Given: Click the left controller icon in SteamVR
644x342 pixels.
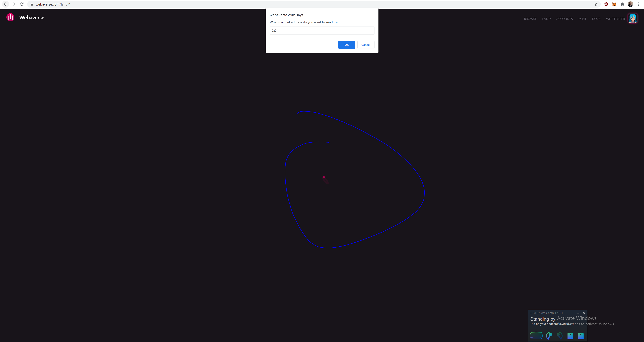Looking at the screenshot, I should [x=549, y=335].
